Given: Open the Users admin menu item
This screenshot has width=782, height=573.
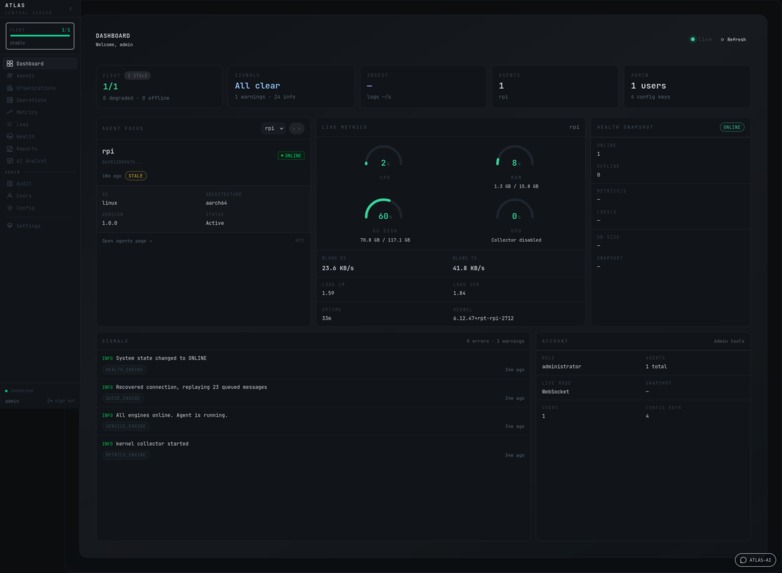Looking at the screenshot, I should coord(40,195).
